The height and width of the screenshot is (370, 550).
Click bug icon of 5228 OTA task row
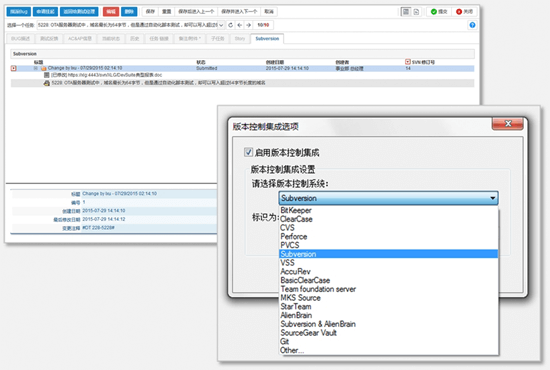click(46, 83)
